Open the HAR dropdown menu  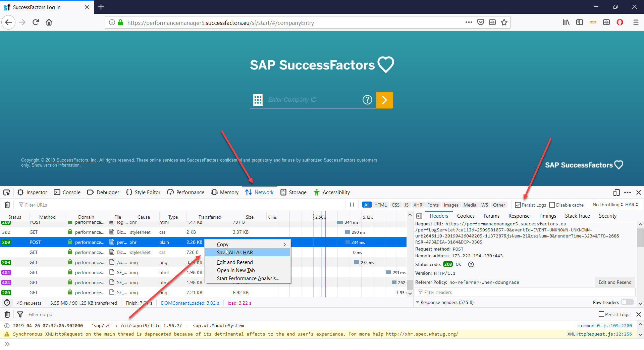click(632, 205)
